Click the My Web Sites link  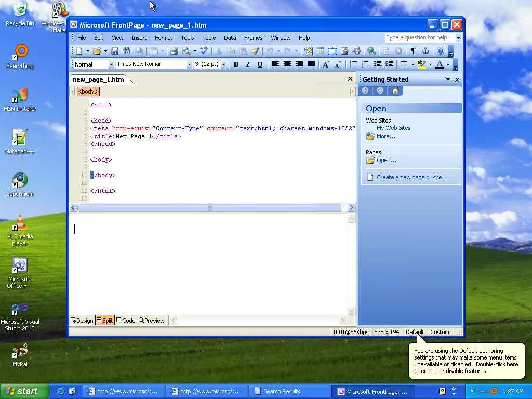click(x=394, y=128)
